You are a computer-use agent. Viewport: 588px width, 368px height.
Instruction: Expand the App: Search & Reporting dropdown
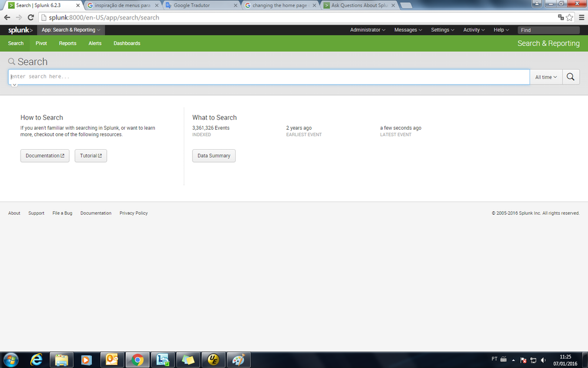(x=71, y=30)
